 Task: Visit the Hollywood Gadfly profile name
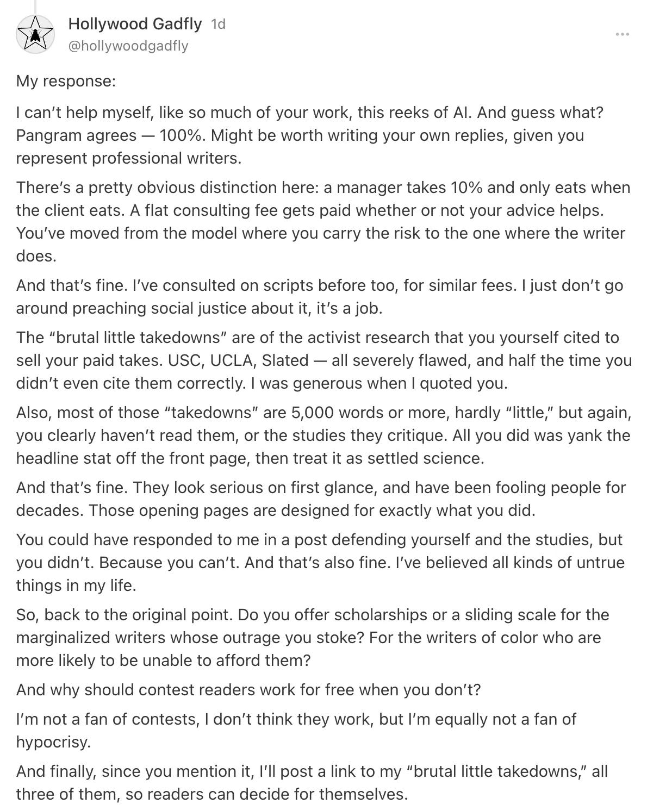pyautogui.click(x=135, y=24)
